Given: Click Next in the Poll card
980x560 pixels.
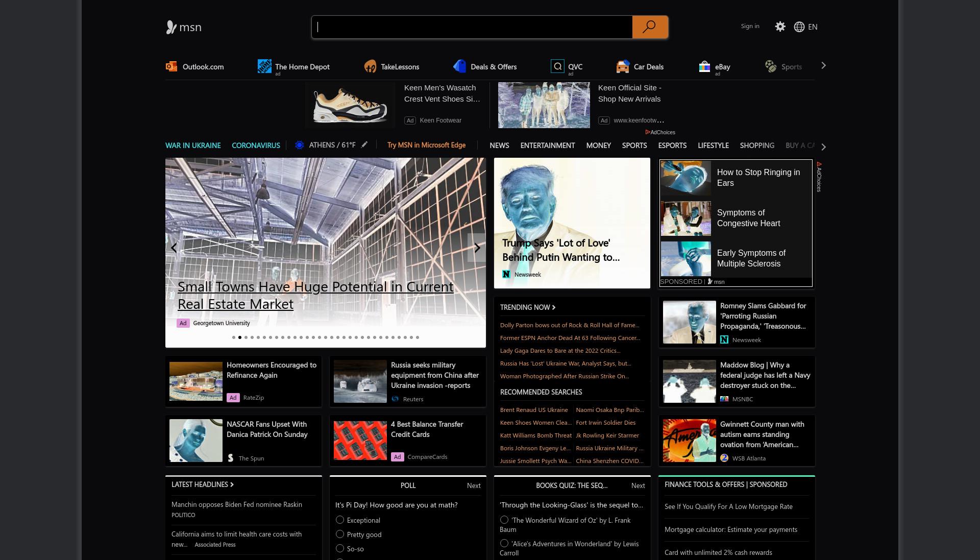Looking at the screenshot, I should point(474,485).
